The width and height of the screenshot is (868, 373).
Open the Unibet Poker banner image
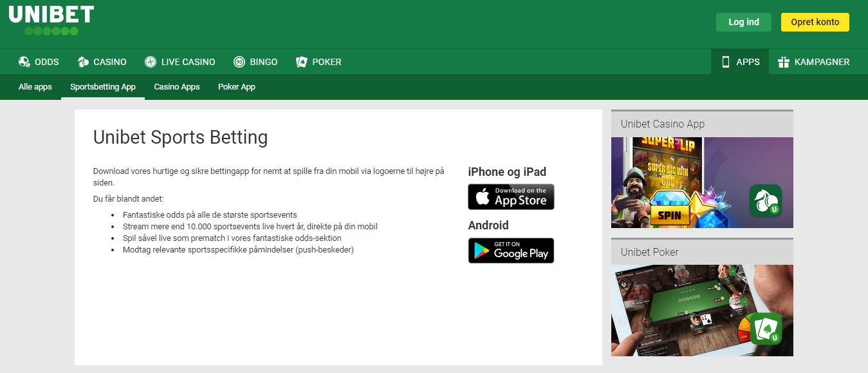(702, 311)
